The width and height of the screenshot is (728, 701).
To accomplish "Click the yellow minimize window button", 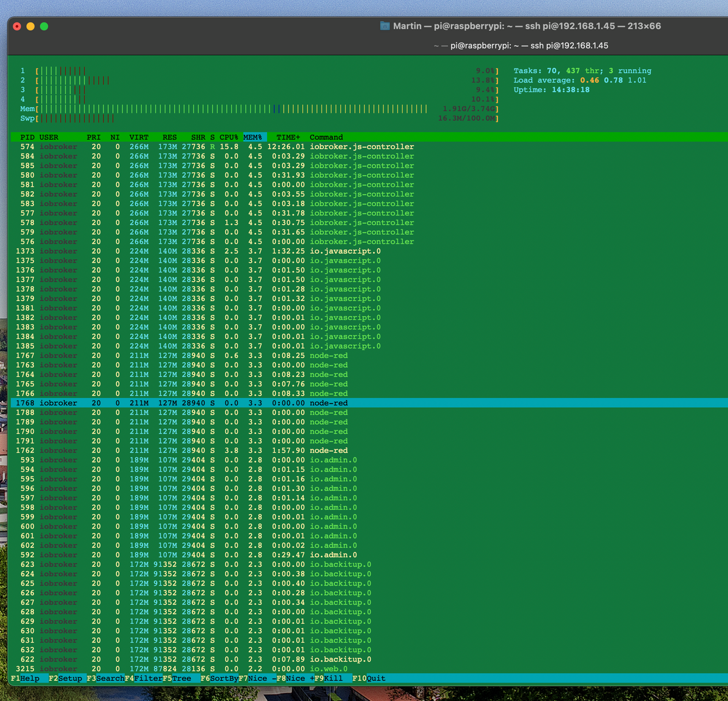I will pos(30,26).
